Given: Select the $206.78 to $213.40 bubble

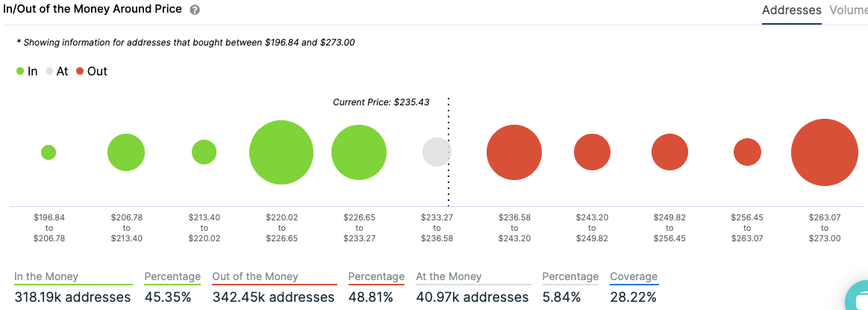Looking at the screenshot, I should tap(126, 152).
